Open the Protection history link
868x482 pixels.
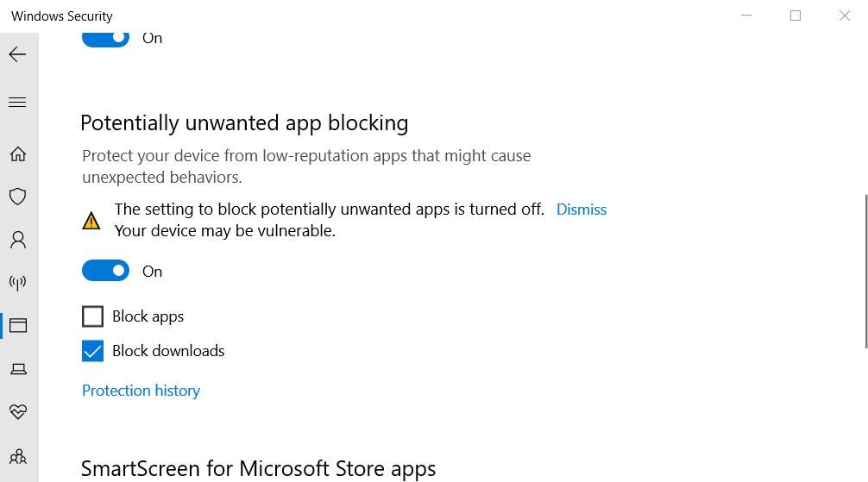[x=141, y=391]
